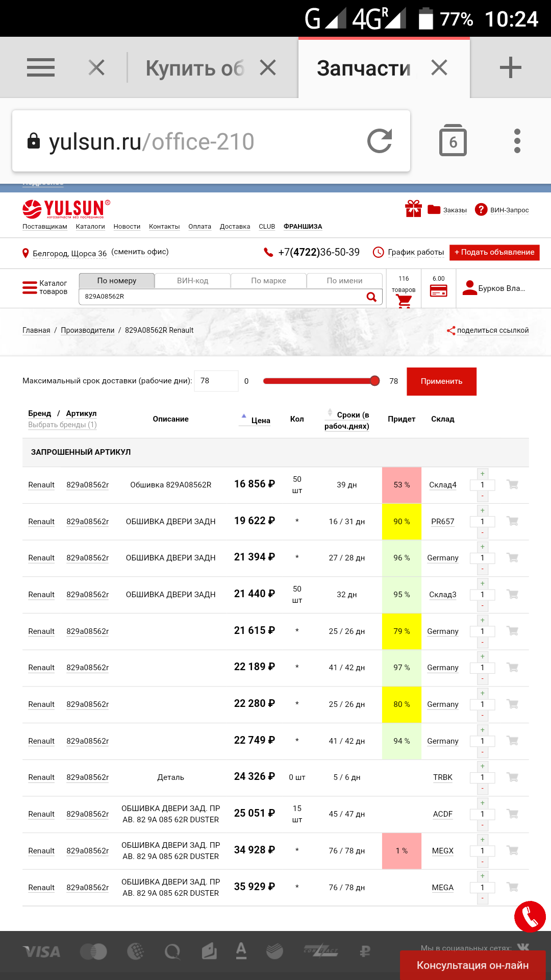The width and height of the screenshot is (551, 980).
Task: Add the 19 622 ₽ item to cart
Action: click(x=513, y=521)
